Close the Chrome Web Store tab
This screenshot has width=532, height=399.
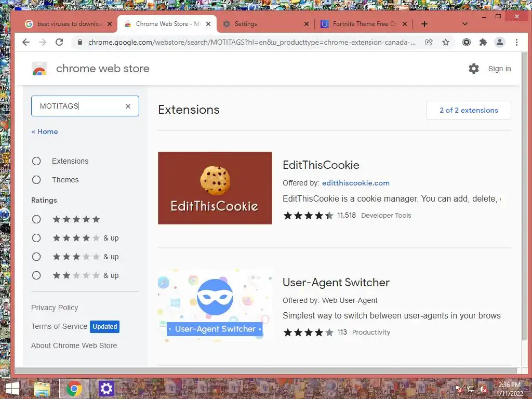click(208, 24)
